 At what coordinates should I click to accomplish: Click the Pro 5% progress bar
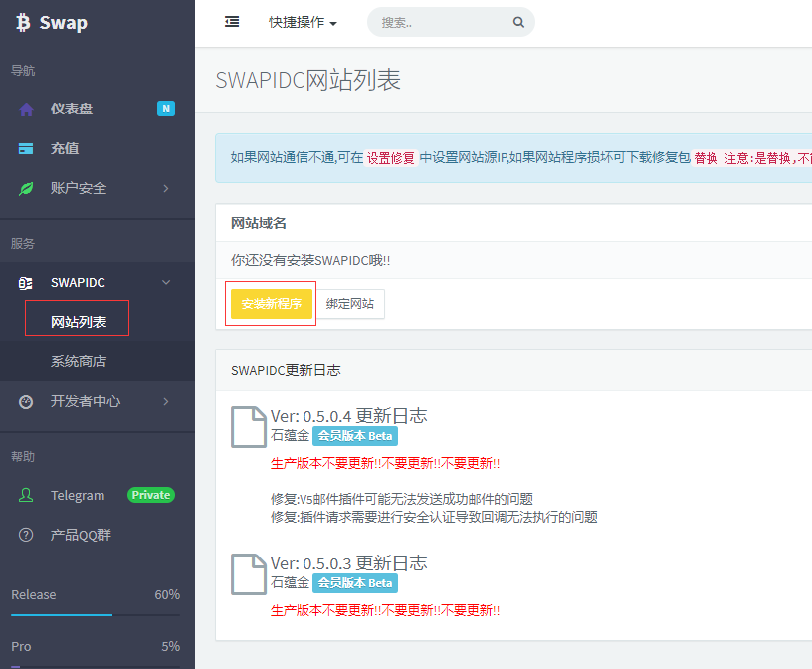96,667
